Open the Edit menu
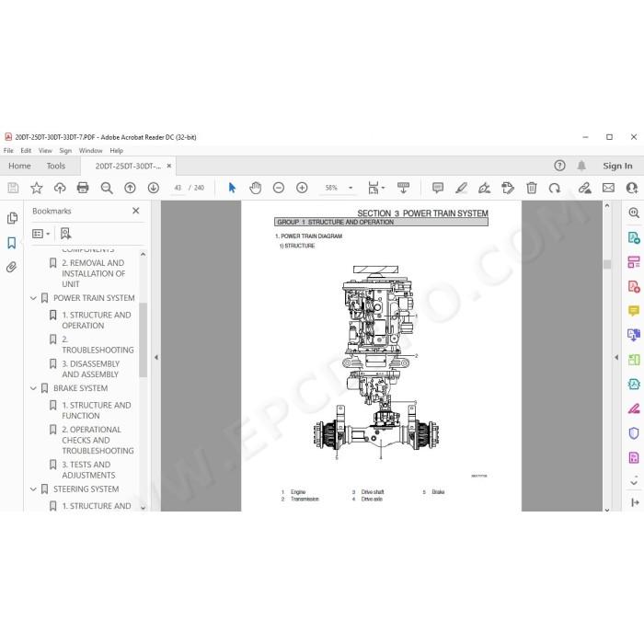The image size is (644, 644). (26, 151)
